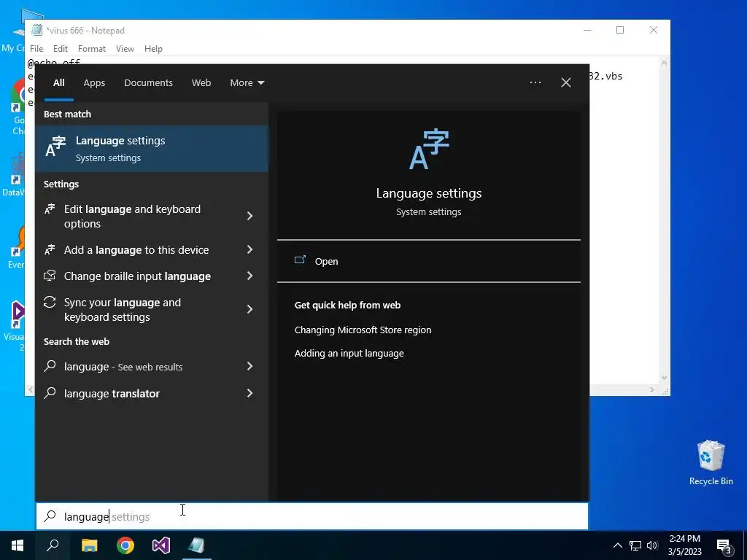Click the volume speaker tray icon

(652, 545)
